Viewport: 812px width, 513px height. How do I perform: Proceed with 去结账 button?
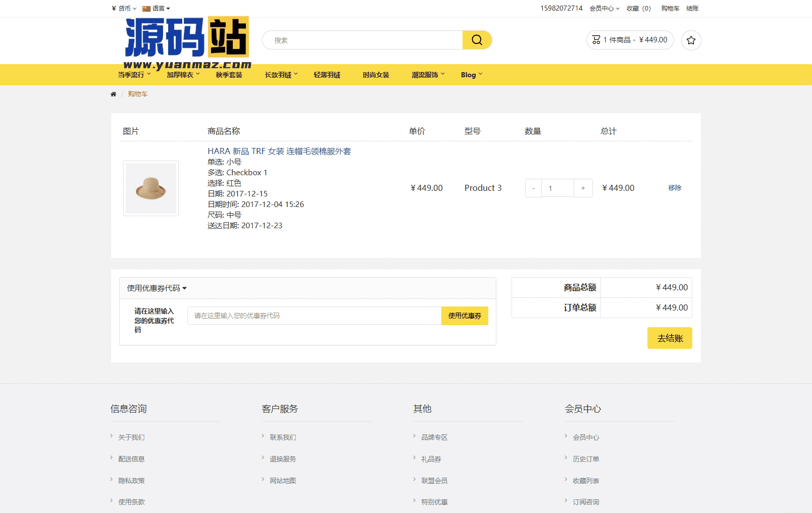(x=670, y=338)
